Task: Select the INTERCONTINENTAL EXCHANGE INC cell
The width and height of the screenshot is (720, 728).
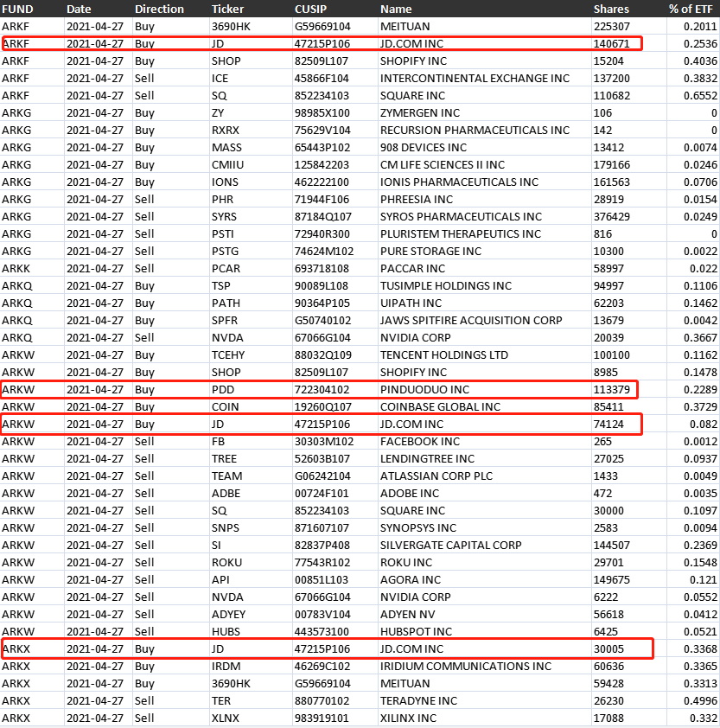Action: (475, 79)
